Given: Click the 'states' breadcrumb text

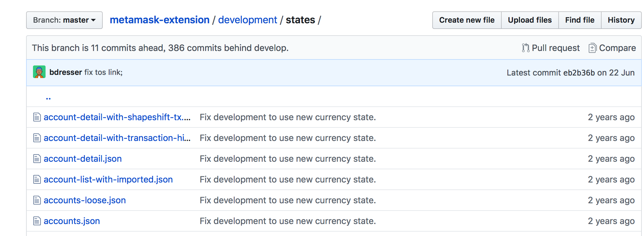Looking at the screenshot, I should pos(300,20).
